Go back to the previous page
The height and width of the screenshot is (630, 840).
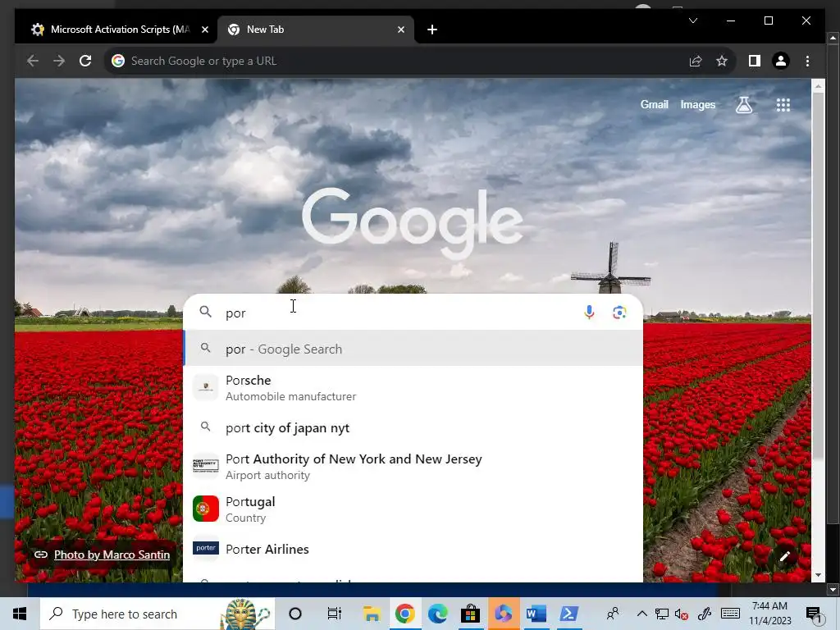(33, 61)
